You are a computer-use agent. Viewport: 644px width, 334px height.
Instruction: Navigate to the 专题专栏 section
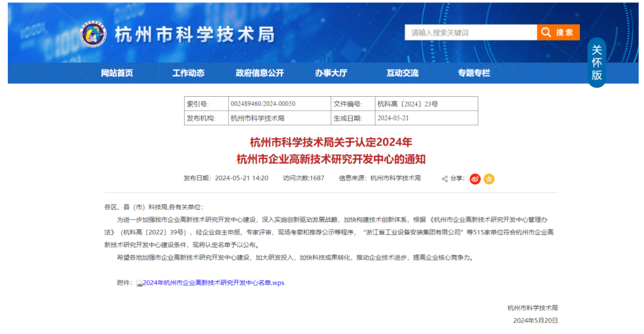[x=474, y=73]
